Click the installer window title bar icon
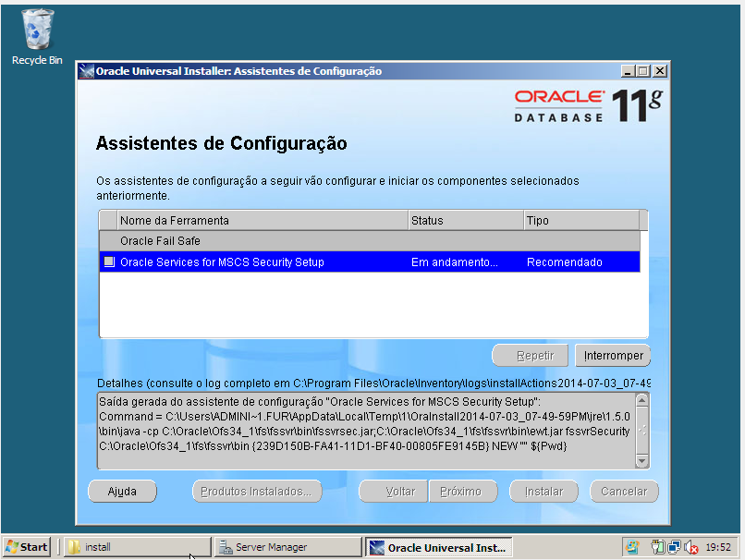 [x=85, y=69]
